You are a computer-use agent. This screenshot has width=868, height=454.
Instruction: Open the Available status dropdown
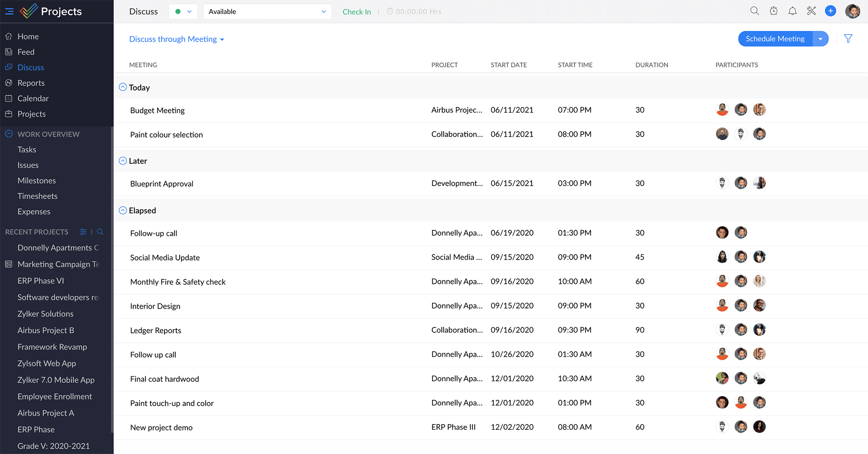tap(267, 12)
